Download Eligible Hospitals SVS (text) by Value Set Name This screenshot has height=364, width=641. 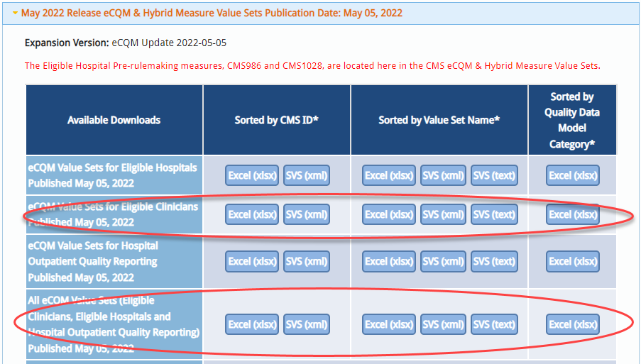494,175
